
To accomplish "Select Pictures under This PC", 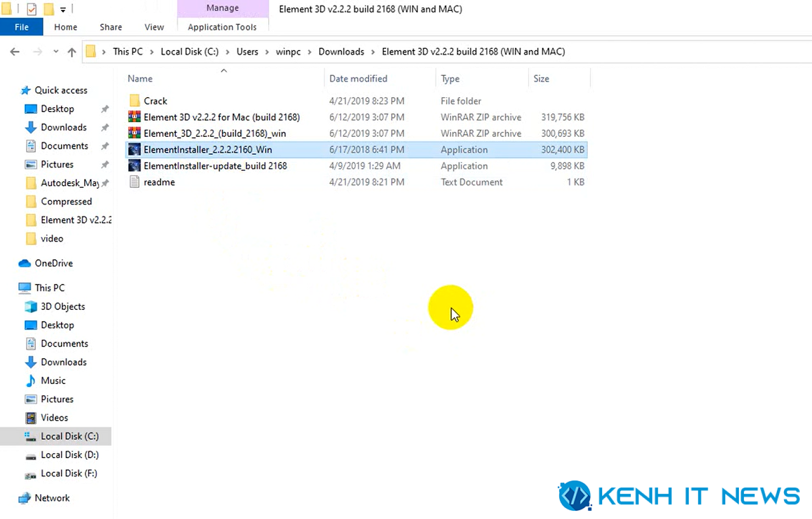I will click(57, 399).
